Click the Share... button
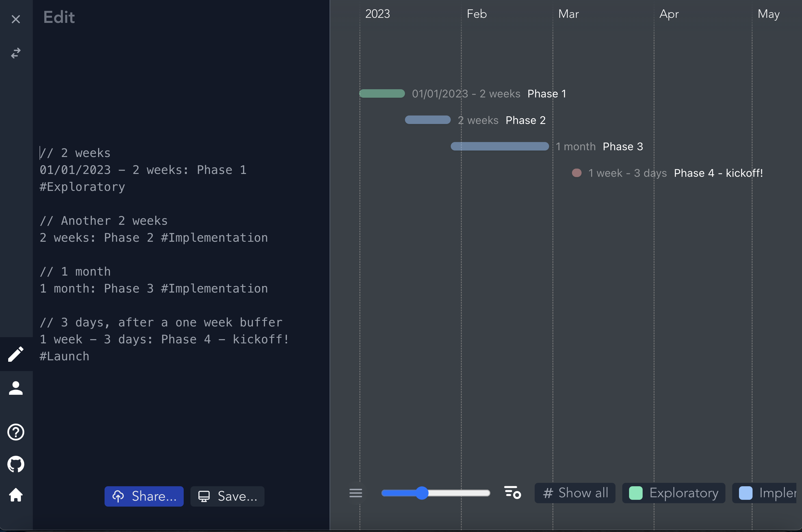Viewport: 802px width, 532px height. pos(144,496)
